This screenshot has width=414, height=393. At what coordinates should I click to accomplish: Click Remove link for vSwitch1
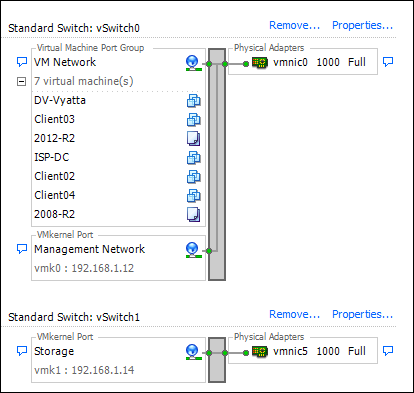pos(294,314)
